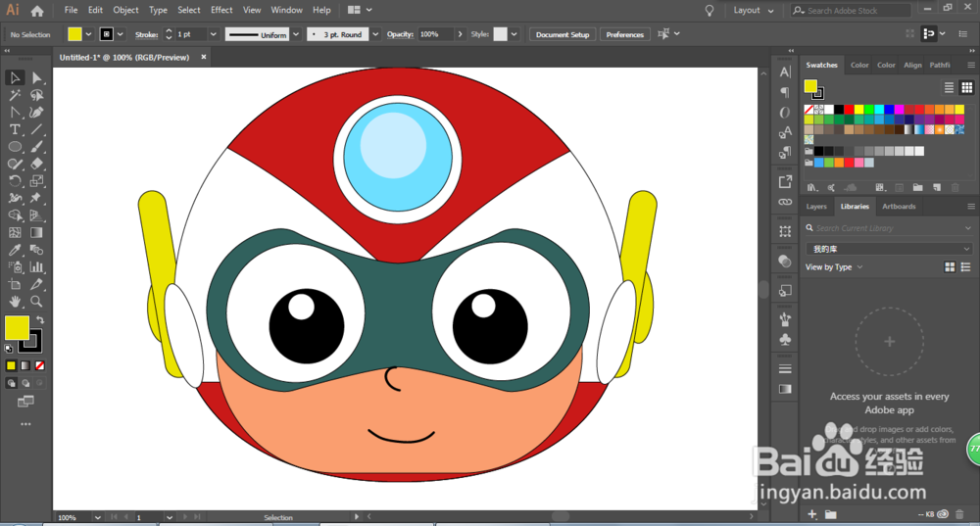Image resolution: width=980 pixels, height=526 pixels.
Task: Select the Magic Wand tool
Action: [15, 95]
